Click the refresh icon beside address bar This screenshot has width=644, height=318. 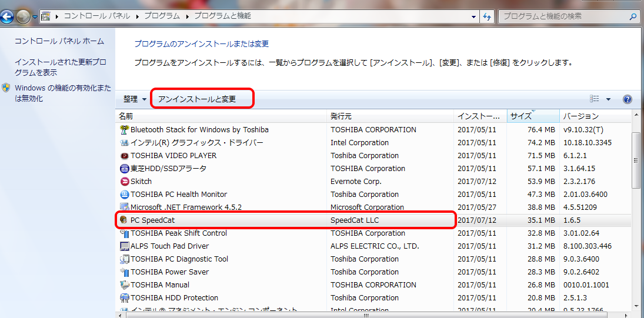[487, 16]
